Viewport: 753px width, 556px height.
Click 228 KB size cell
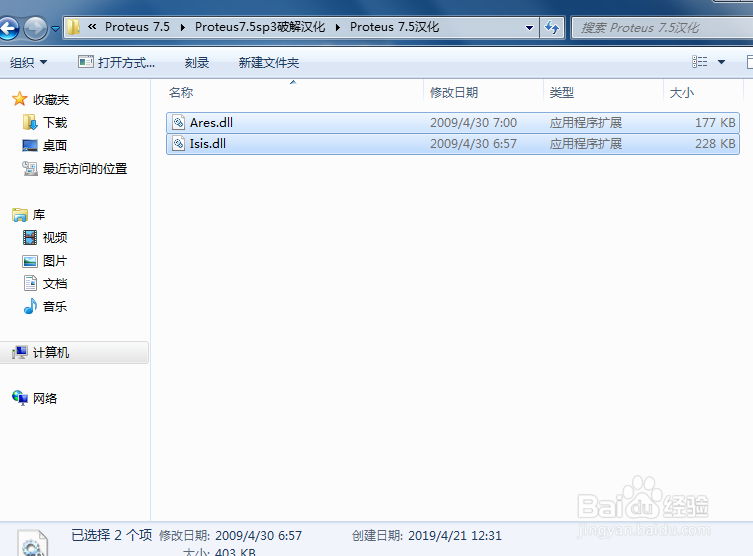[x=715, y=144]
